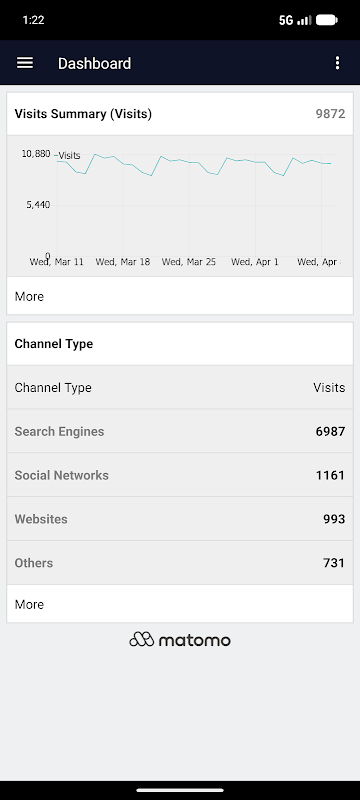Select the Websites channel row
This screenshot has width=360, height=800.
(180, 519)
